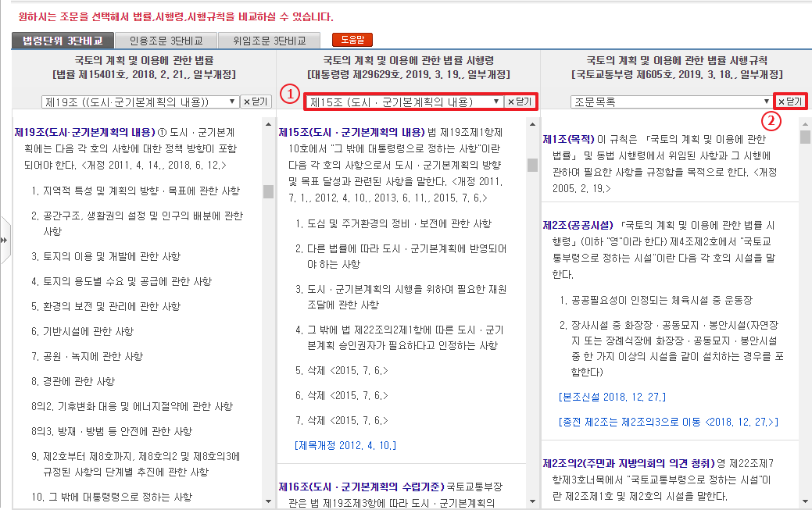Click the [종전 제2조는 제2조의3으로 이동] note
This screenshot has height=510, width=812.
pyautogui.click(x=668, y=422)
